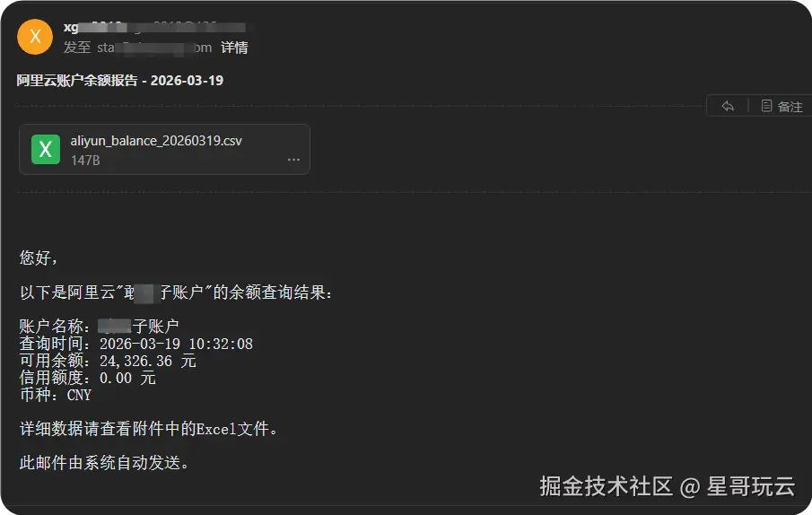812x515 pixels.
Task: Click the 备注 note document icon
Action: coord(766,106)
